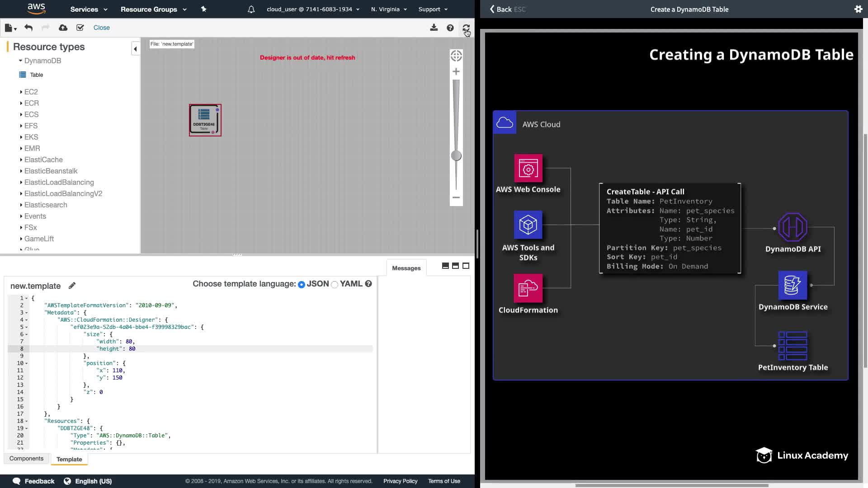Click Back button in lesson panel

click(503, 9)
